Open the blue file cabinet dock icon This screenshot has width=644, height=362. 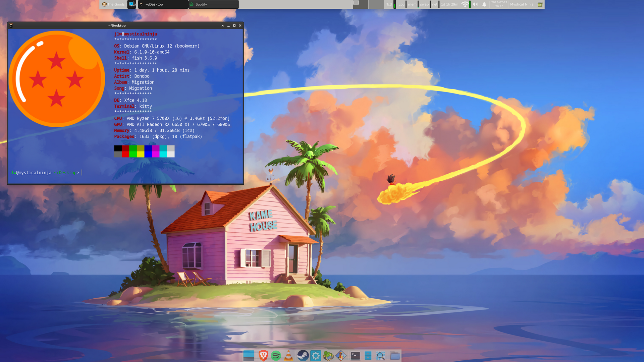pyautogui.click(x=368, y=356)
